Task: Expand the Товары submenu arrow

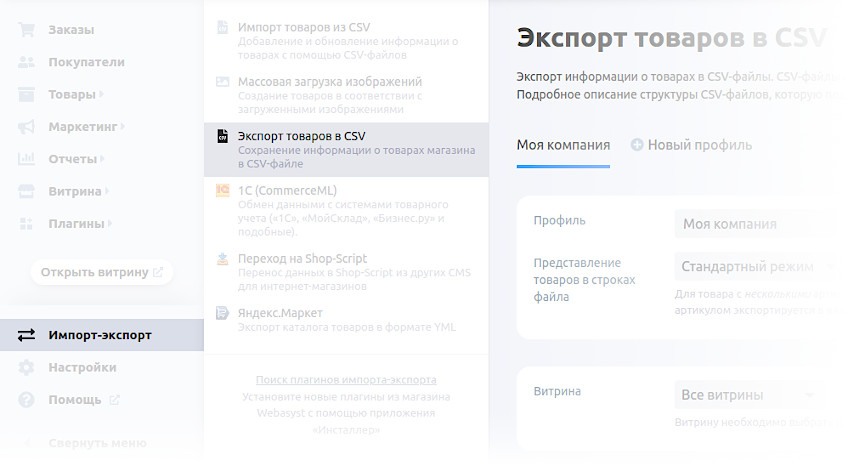Action: tap(102, 95)
